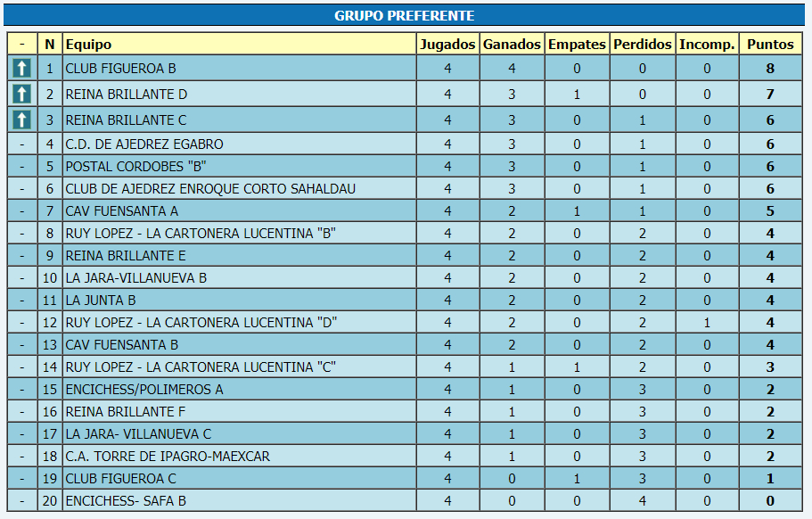Image resolution: width=812 pixels, height=519 pixels.
Task: Select team name REINA BRILLANTE C
Action: point(126,120)
